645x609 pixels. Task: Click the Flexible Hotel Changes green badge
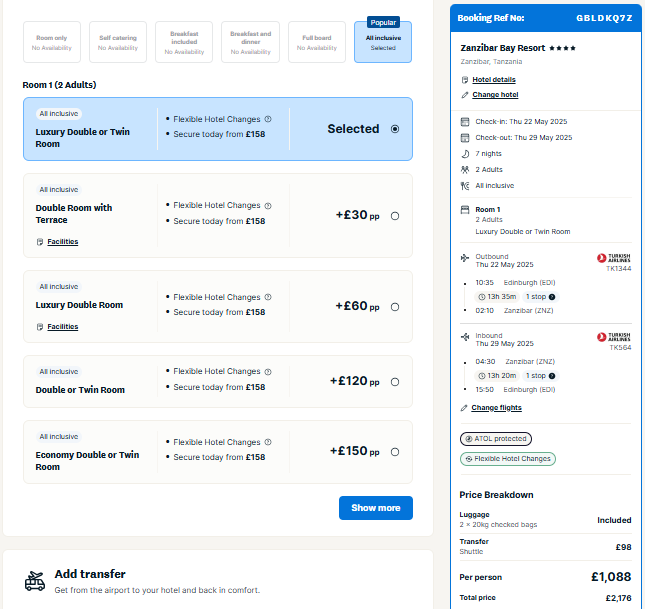[x=508, y=458]
